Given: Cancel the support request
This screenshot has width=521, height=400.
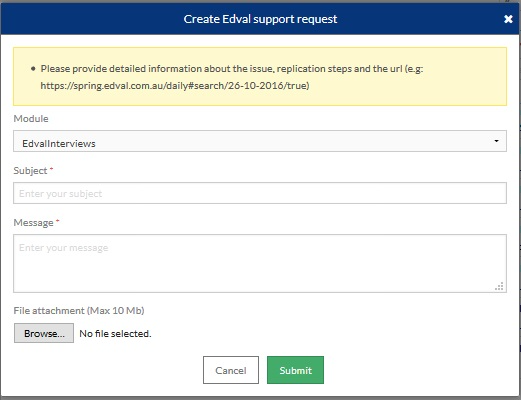Looking at the screenshot, I should pyautogui.click(x=231, y=370).
